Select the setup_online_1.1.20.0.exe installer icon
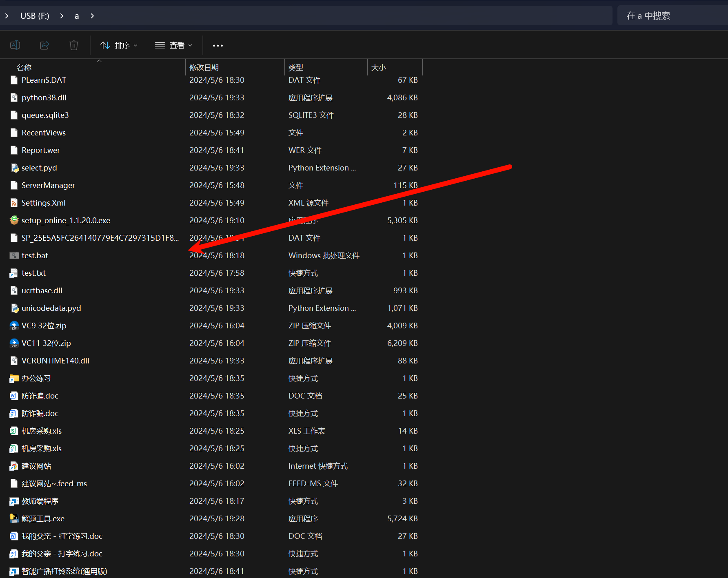728x578 pixels. (x=14, y=220)
